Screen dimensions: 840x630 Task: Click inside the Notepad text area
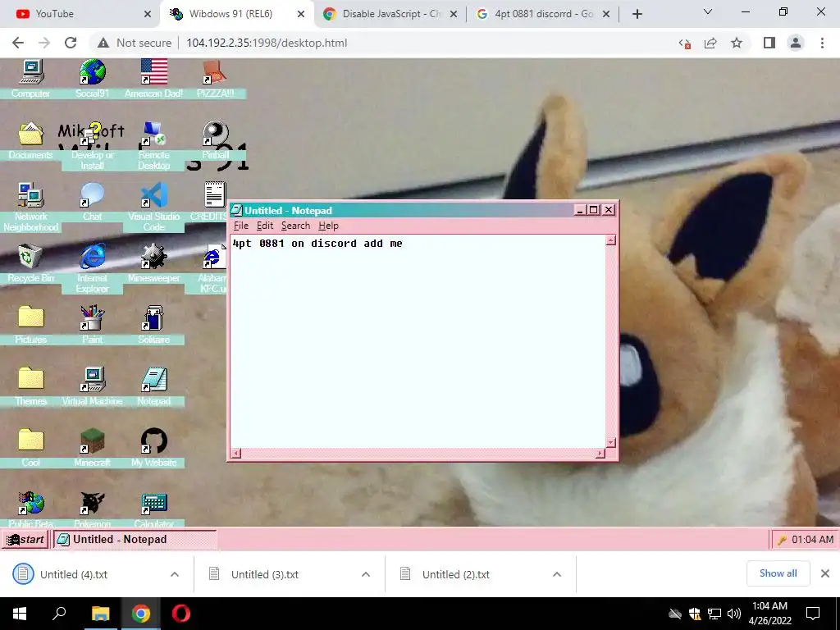(418, 341)
